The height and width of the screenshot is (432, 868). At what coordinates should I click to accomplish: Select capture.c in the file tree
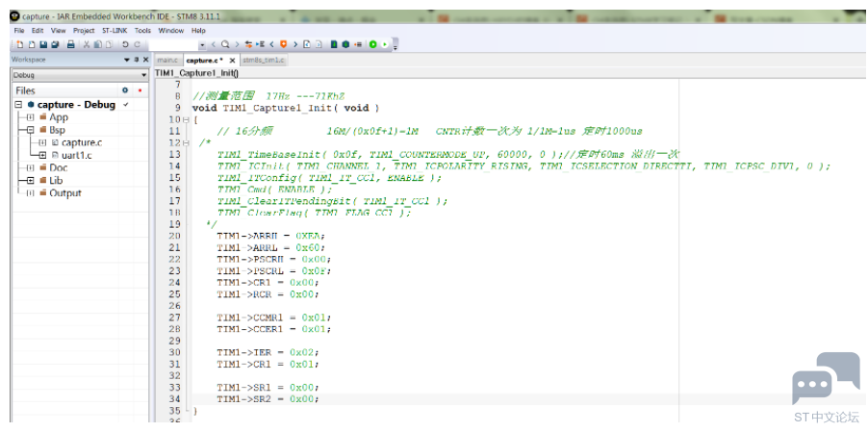point(82,142)
